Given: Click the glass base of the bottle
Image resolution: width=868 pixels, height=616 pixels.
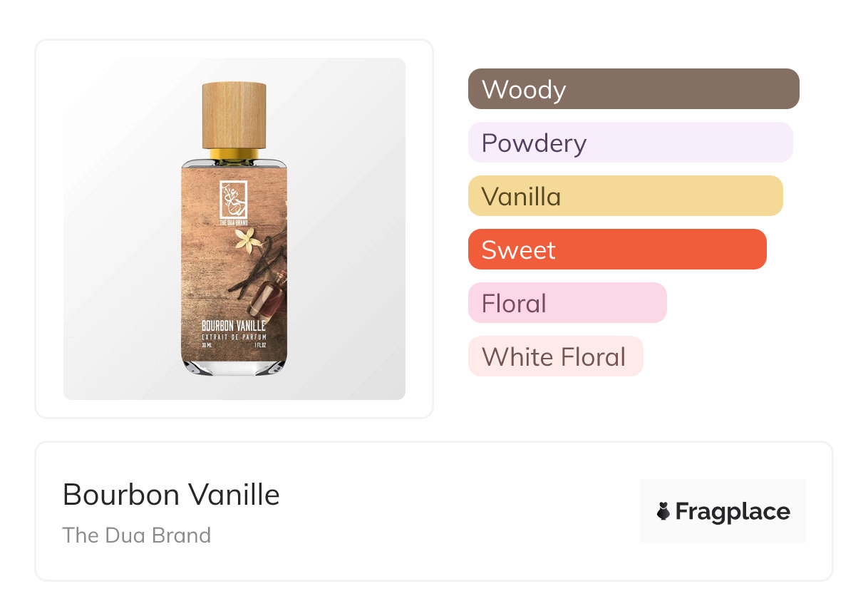Looking at the screenshot, I should pyautogui.click(x=234, y=366).
